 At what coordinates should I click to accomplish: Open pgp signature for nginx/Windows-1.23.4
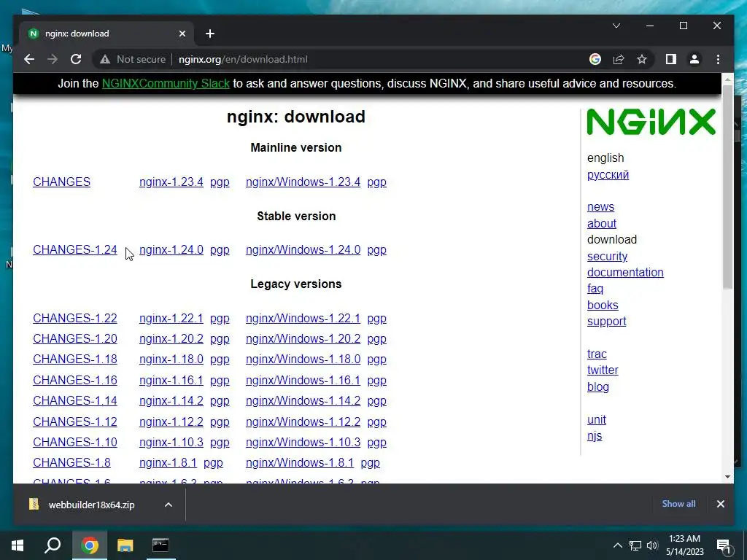click(377, 182)
